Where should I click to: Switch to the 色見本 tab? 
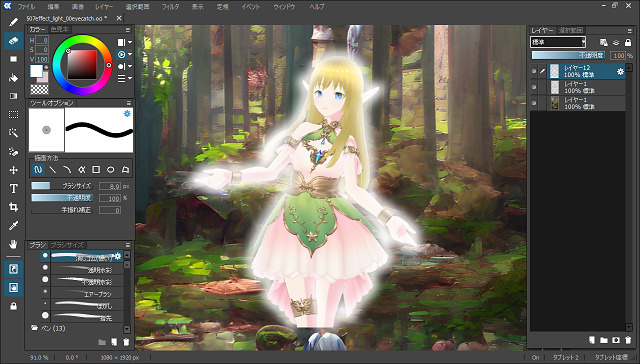(60, 29)
